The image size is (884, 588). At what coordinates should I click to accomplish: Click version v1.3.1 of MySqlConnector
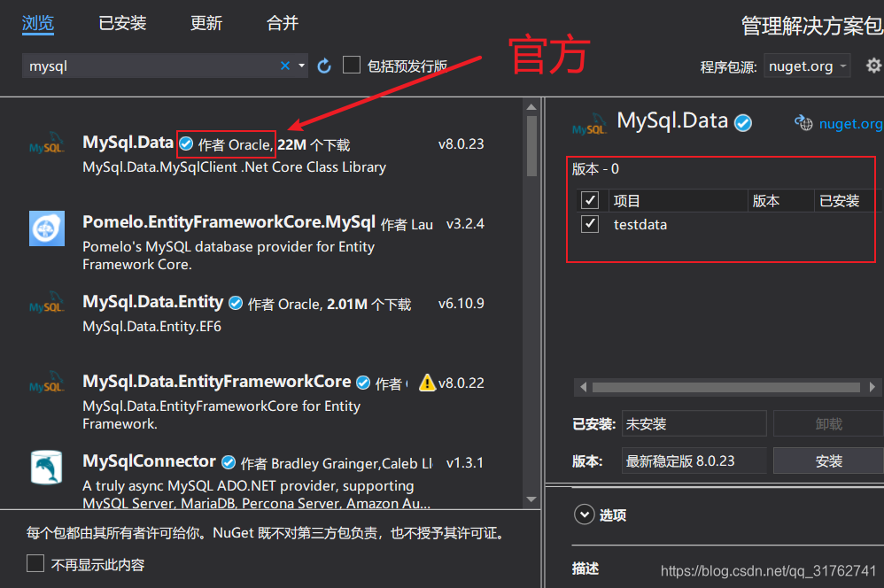[x=465, y=463]
